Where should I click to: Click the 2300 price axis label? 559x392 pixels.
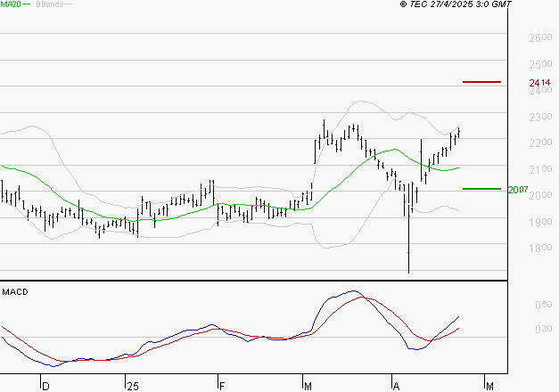(540, 117)
